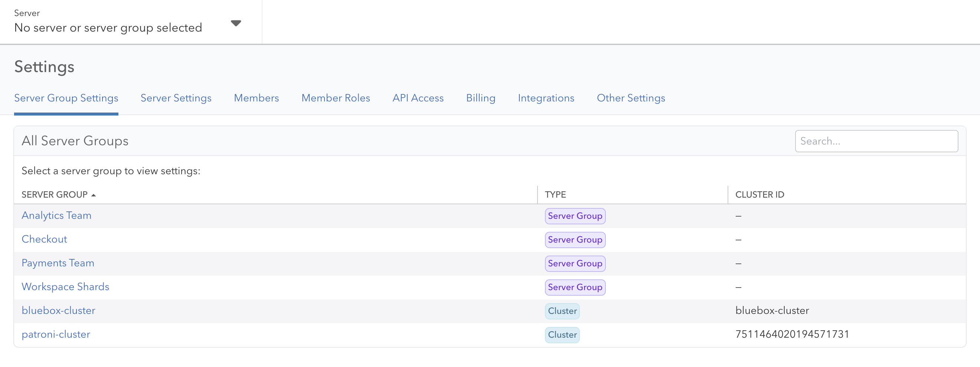Click the bluebox-cluster value in Cluster ID column

772,311
